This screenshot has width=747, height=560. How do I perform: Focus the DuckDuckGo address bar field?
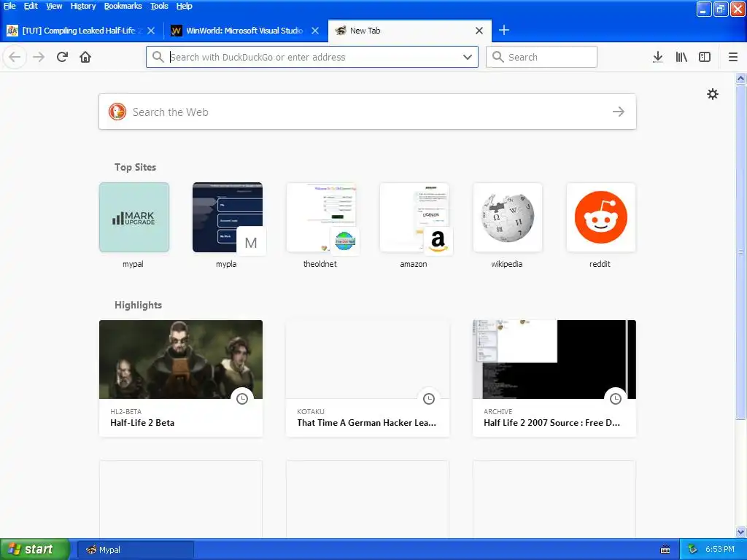click(312, 57)
